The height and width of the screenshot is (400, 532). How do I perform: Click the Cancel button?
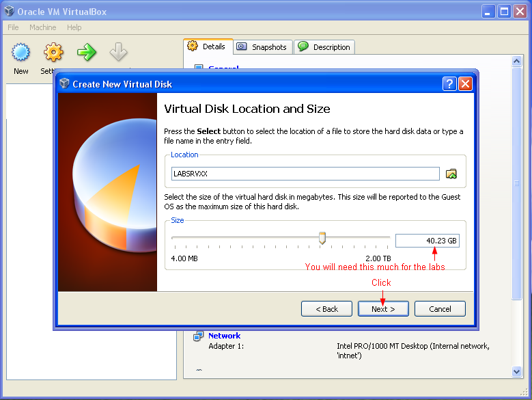pyautogui.click(x=440, y=308)
